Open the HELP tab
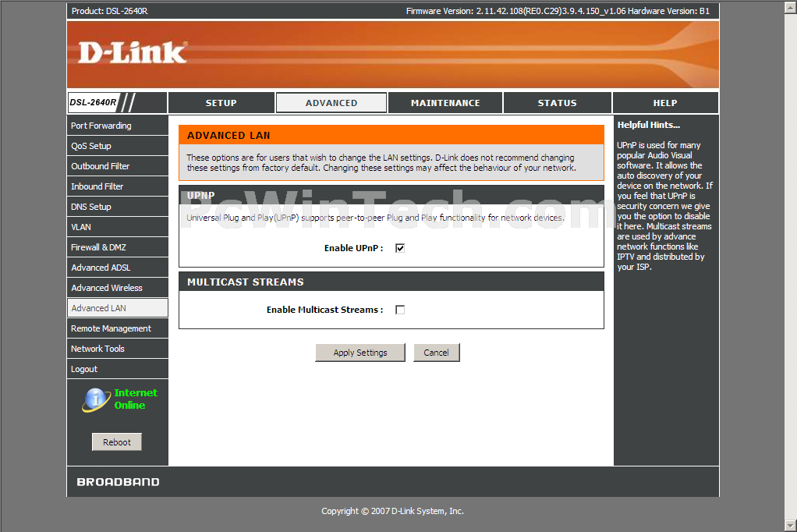Screen dimensions: 797x532 [665, 103]
